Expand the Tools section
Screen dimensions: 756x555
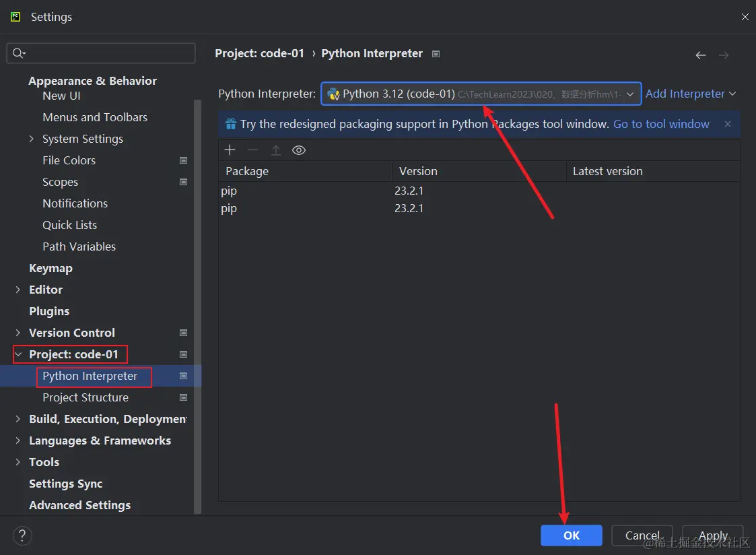tap(18, 462)
